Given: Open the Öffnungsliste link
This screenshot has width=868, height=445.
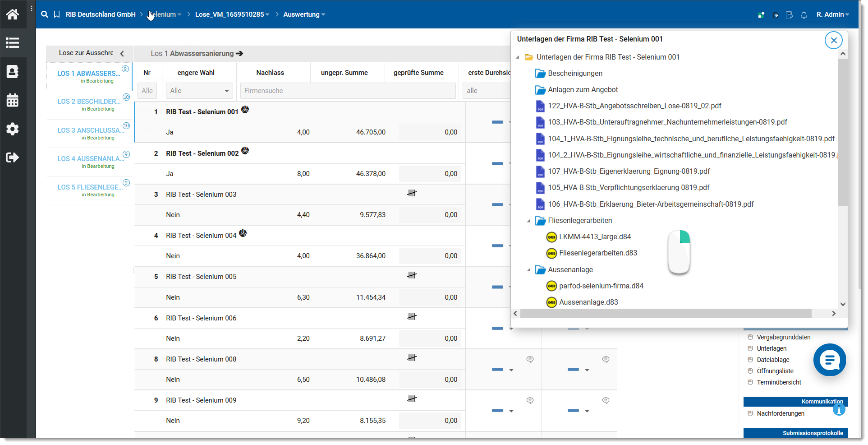Looking at the screenshot, I should (x=775, y=371).
